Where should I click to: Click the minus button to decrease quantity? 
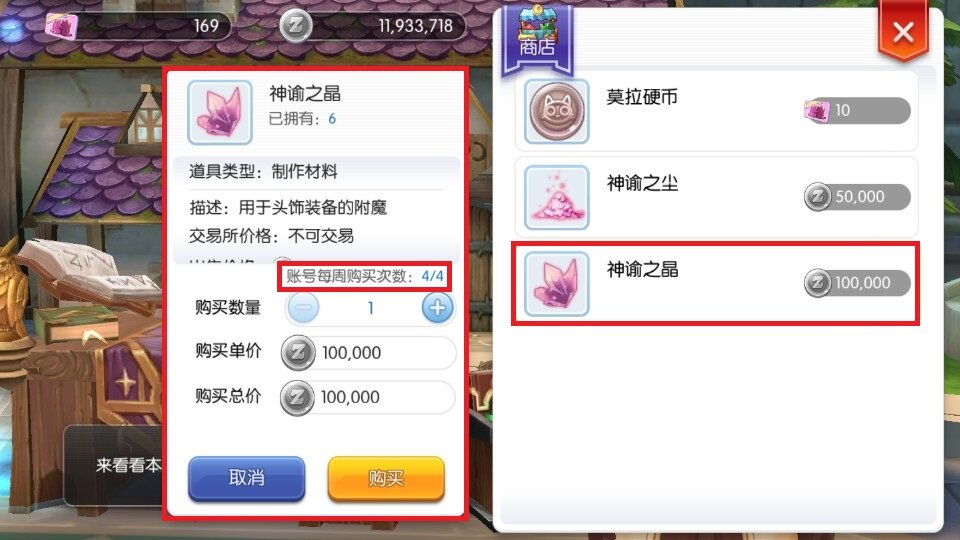(303, 308)
